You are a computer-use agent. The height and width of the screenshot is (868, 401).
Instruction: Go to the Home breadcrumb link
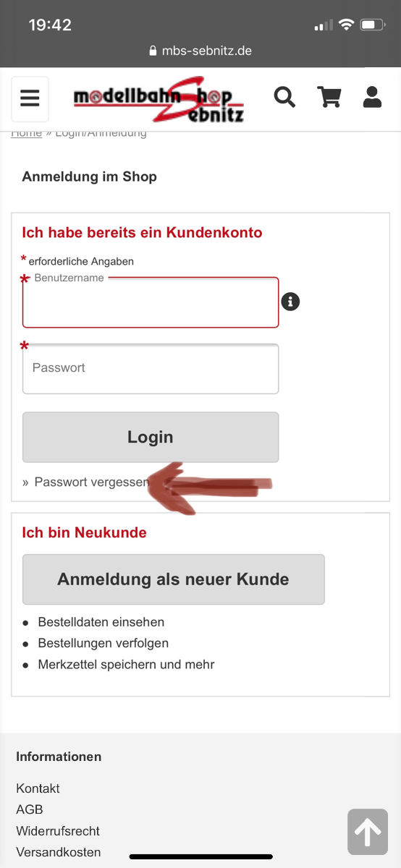point(27,133)
